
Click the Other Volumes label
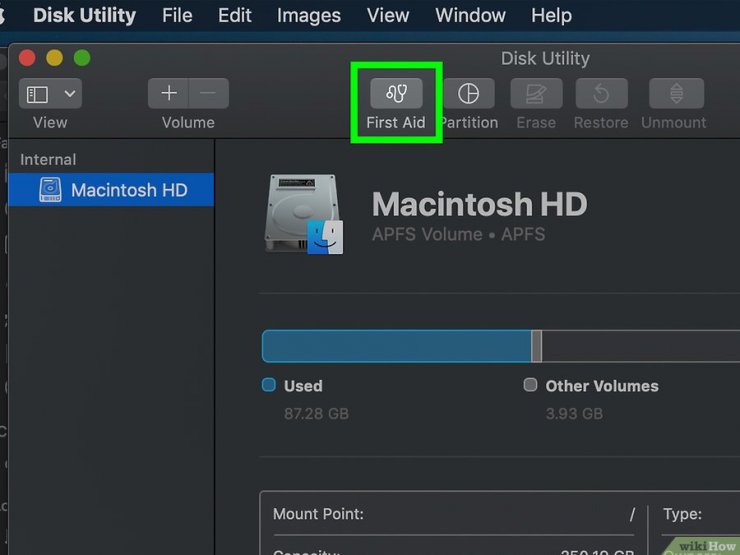point(602,386)
